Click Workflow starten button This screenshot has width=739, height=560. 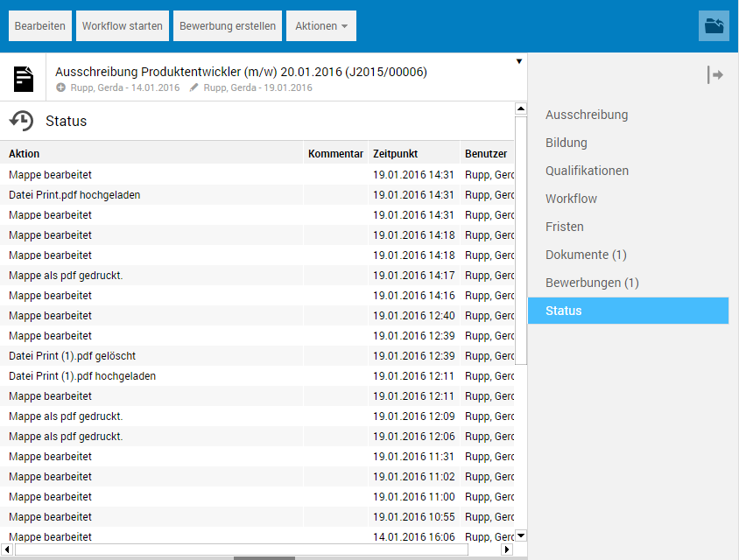point(123,26)
